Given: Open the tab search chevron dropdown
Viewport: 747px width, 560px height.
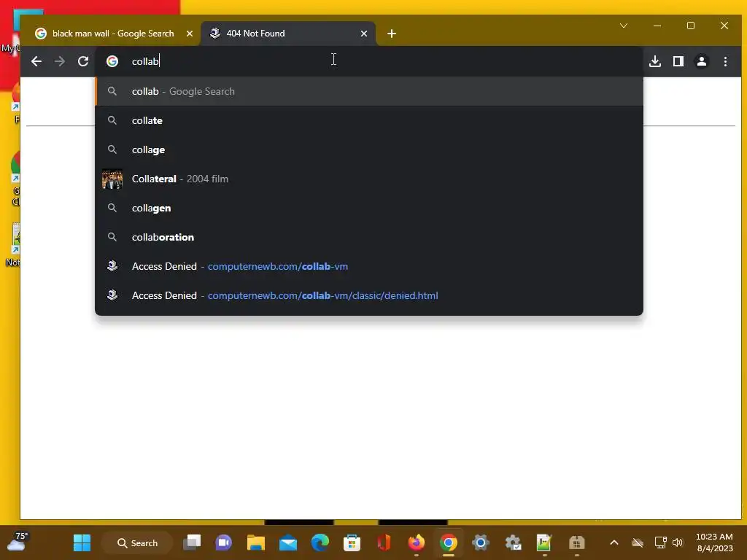Looking at the screenshot, I should (624, 26).
